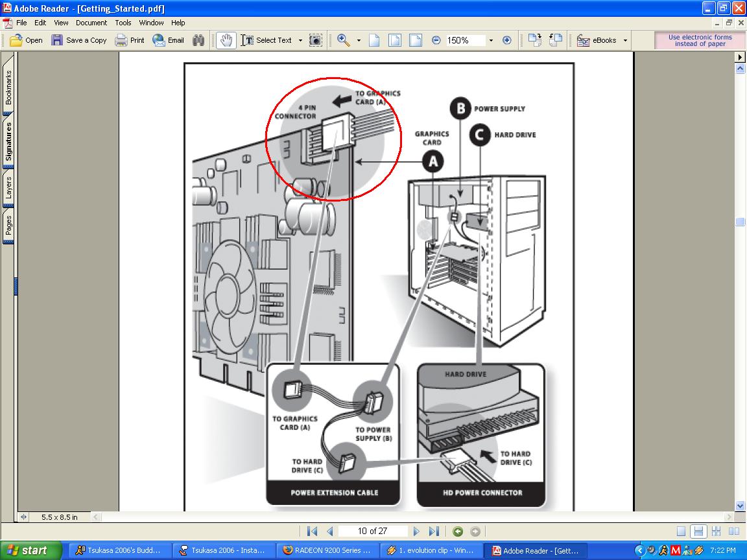Open the zoom percentage dropdown
The height and width of the screenshot is (560, 747).
click(491, 40)
